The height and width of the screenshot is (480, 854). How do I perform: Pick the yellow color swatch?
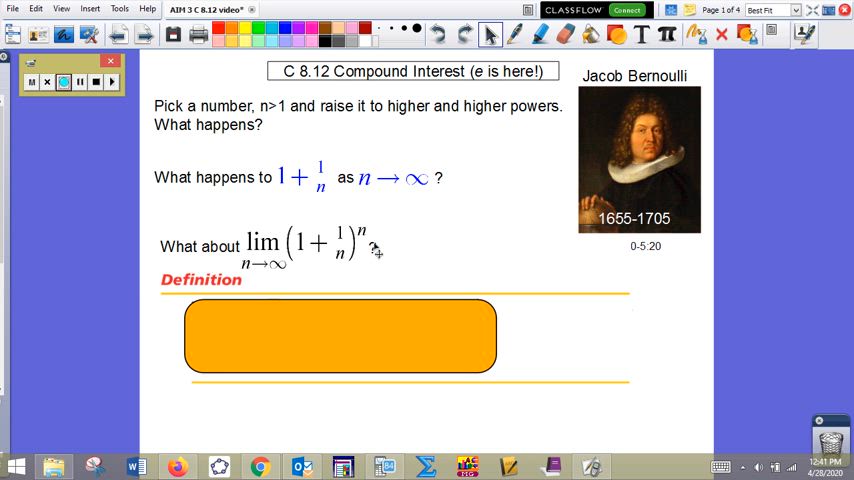click(245, 28)
